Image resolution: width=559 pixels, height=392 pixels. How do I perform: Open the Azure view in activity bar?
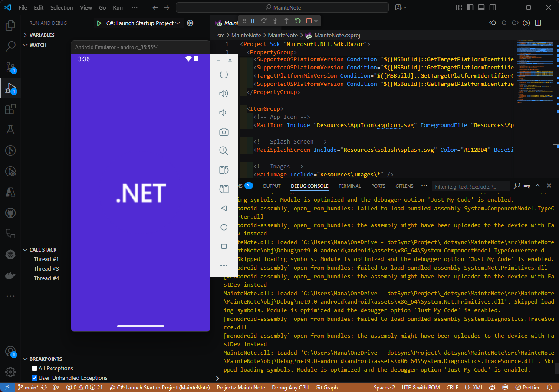click(x=10, y=192)
